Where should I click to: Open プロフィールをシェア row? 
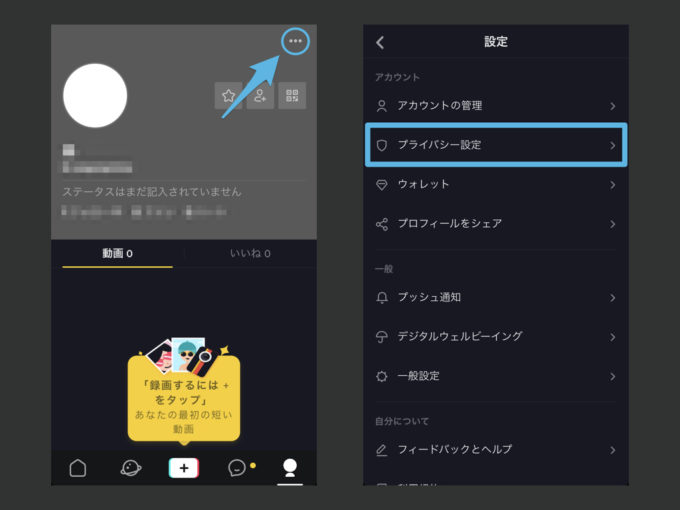tap(496, 224)
